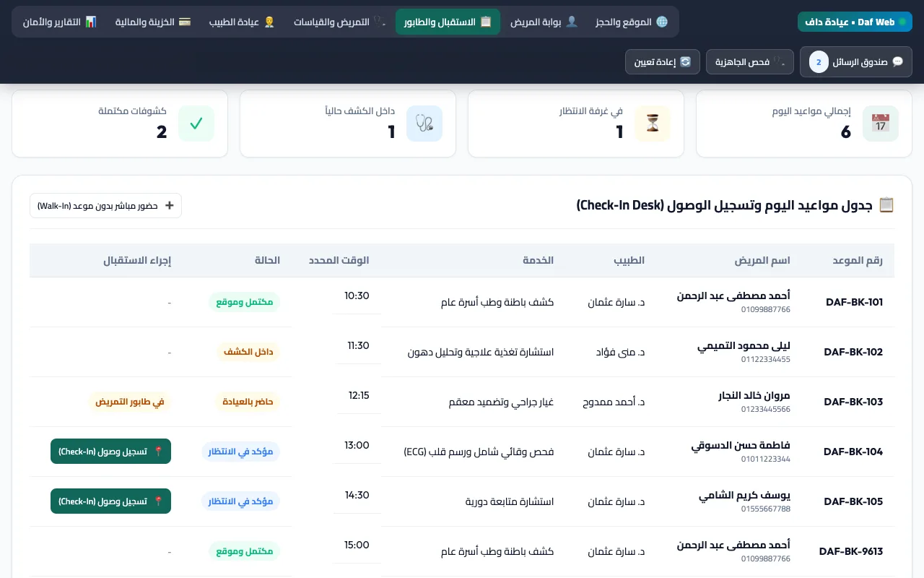Click phone number 01122334455
The width and height of the screenshot is (924, 578).
coord(766,359)
